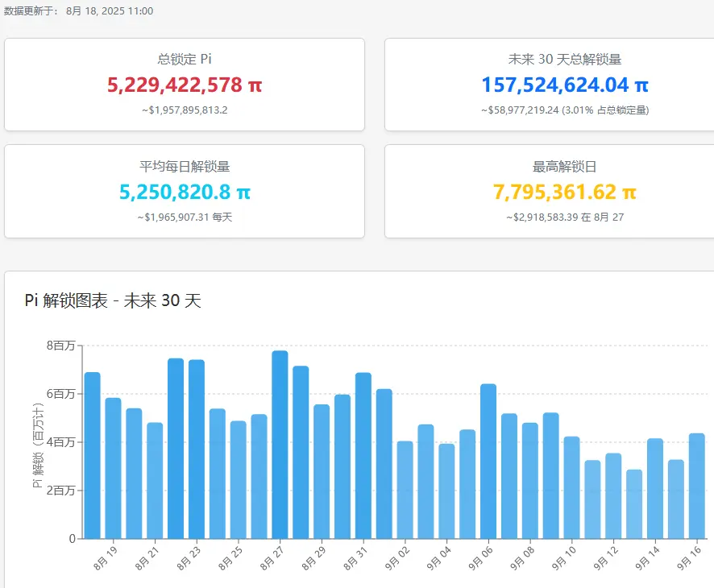Viewport: 714px width, 588px height.
Task: Click the 30-day total unlock card
Action: (x=549, y=85)
